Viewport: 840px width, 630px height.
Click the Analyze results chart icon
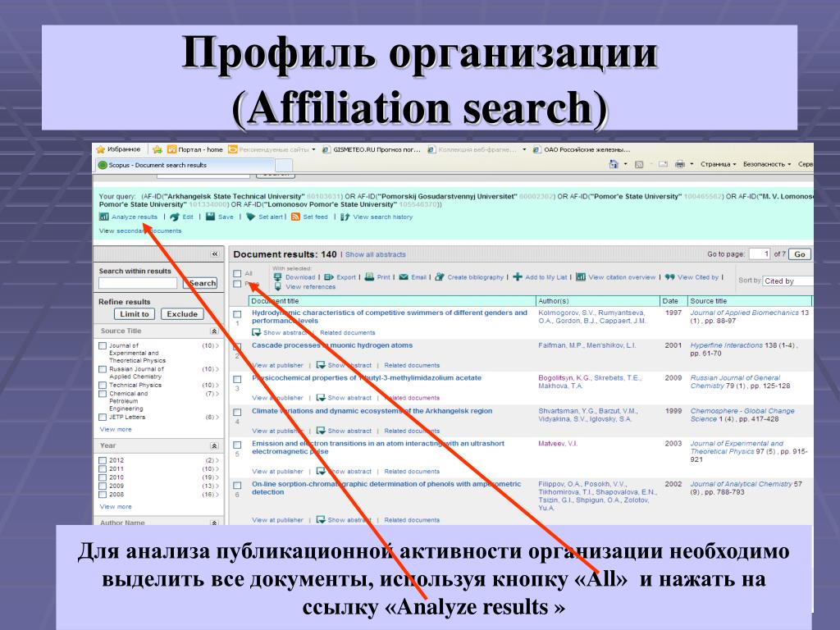pyautogui.click(x=104, y=217)
